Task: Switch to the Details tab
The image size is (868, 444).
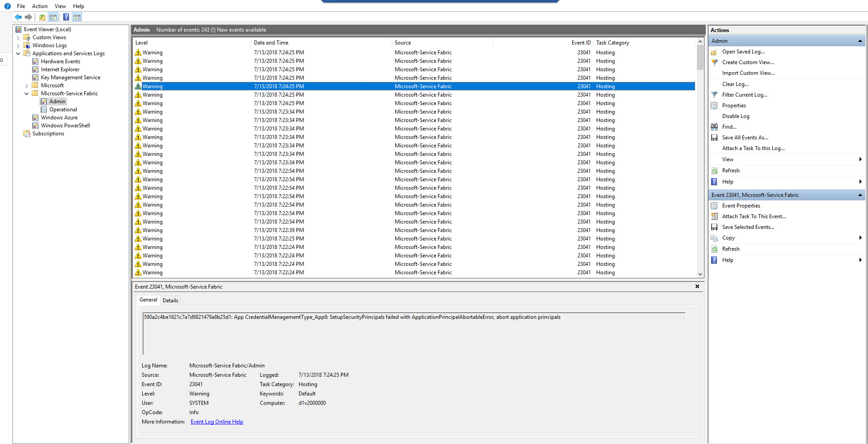Action: coord(170,300)
